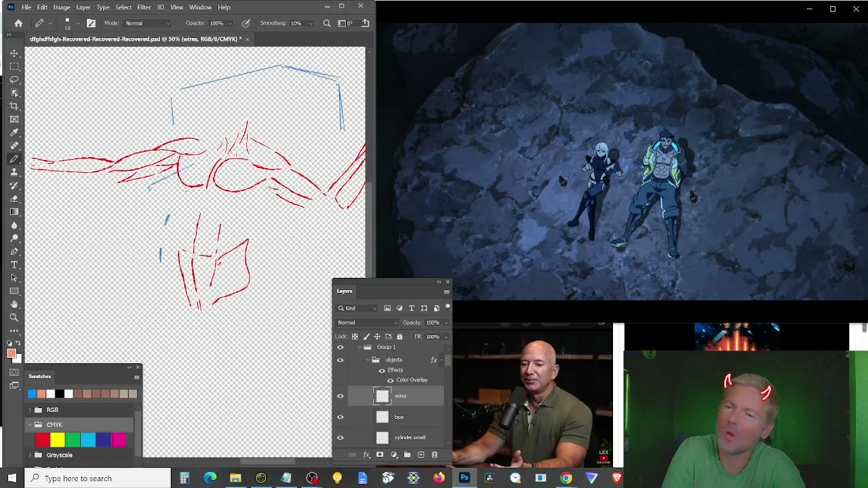868x488 pixels.
Task: Create new adjustment layer icon
Action: 393,455
